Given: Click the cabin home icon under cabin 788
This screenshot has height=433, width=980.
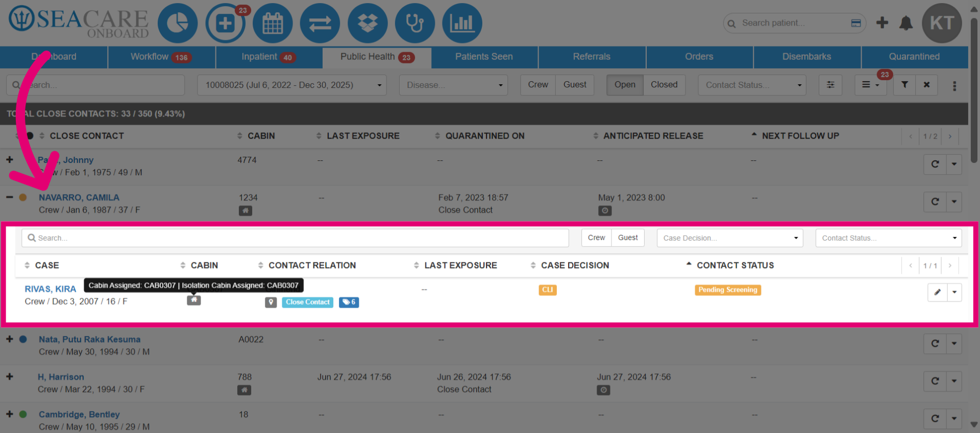Looking at the screenshot, I should pyautogui.click(x=244, y=390).
